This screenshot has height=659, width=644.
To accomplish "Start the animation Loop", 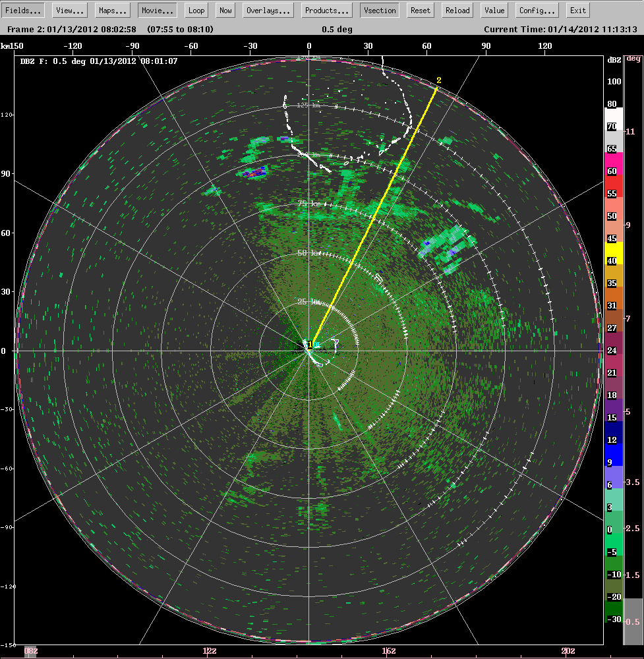I will tap(196, 10).
